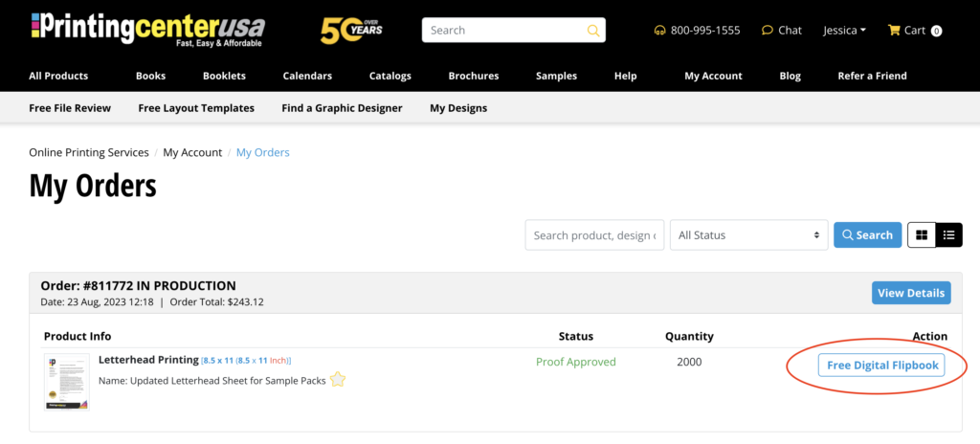
Task: Focus the search product, design input field
Action: (594, 234)
